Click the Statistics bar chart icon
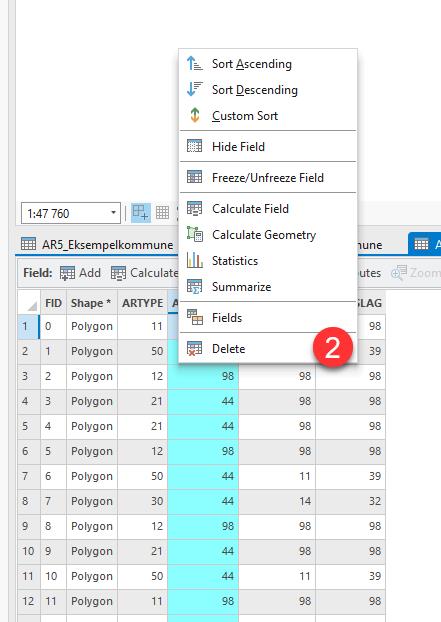This screenshot has height=622, width=441. (194, 260)
